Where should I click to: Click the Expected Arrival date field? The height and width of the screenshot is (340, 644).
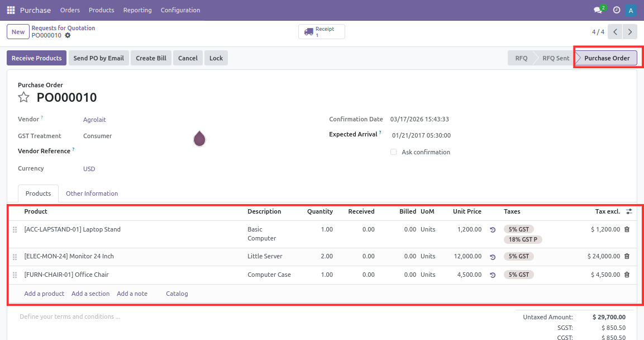coord(421,135)
